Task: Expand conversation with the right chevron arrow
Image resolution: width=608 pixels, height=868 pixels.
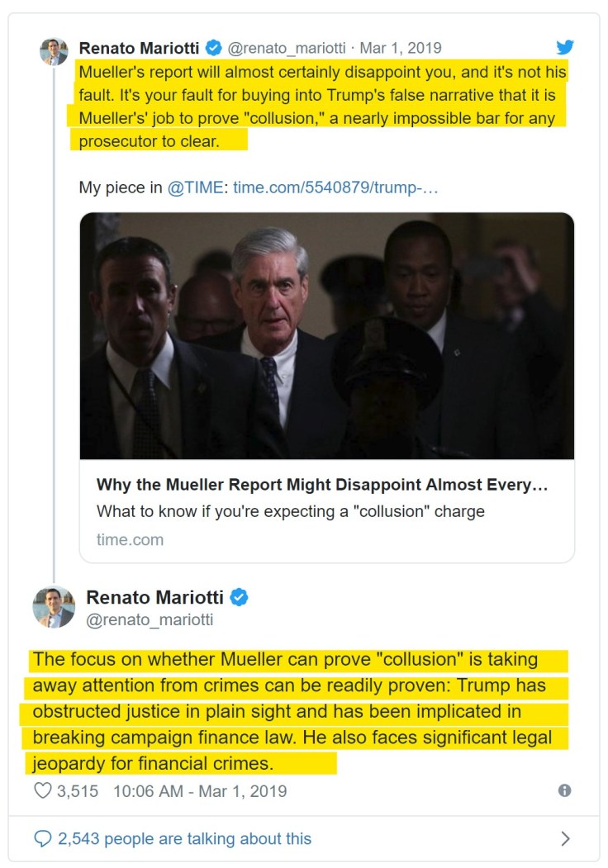Action: click(565, 838)
